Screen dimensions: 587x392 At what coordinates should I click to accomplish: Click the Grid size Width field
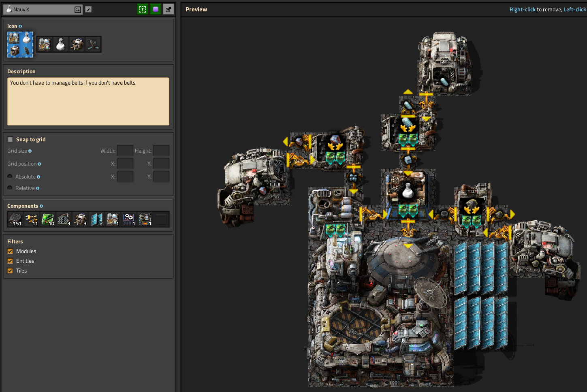[125, 151]
